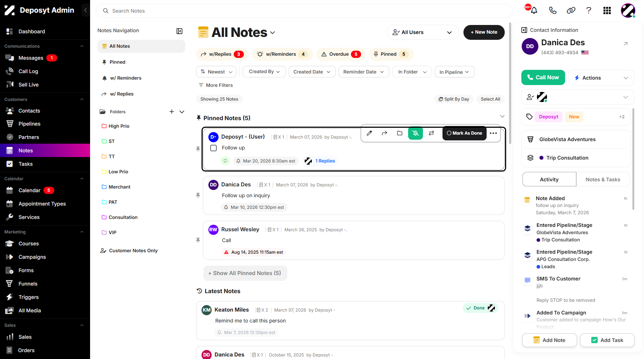Click the repeat icon on Deposyt note
Image resolution: width=644 pixels, height=359 pixels.
coord(225,161)
